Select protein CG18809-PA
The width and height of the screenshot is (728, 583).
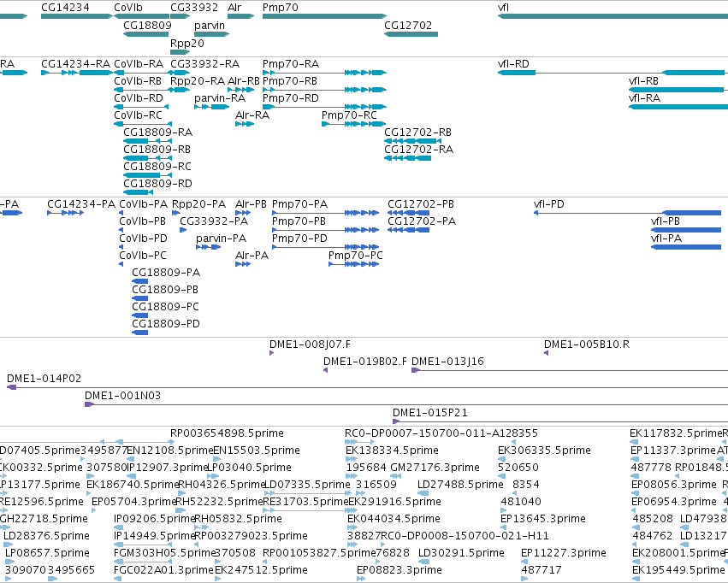pos(166,273)
